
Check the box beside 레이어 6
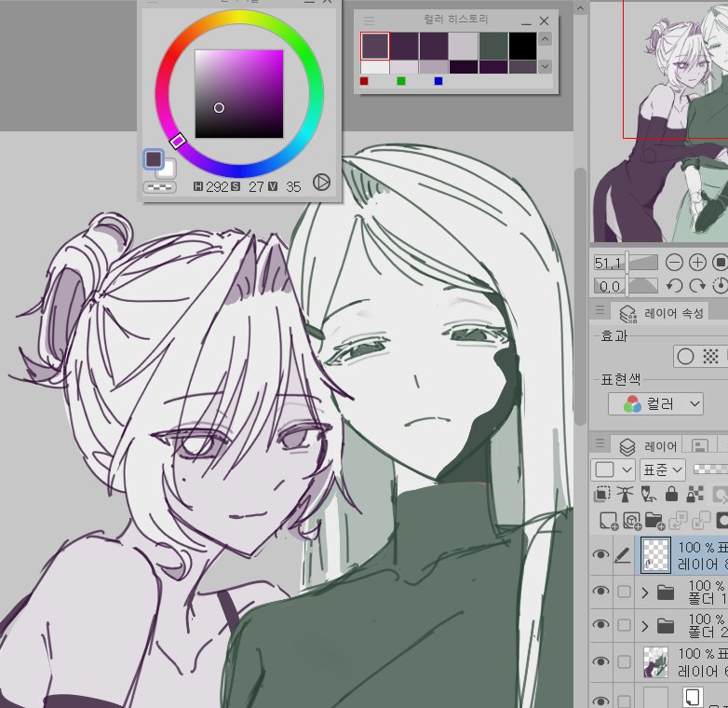click(x=624, y=661)
